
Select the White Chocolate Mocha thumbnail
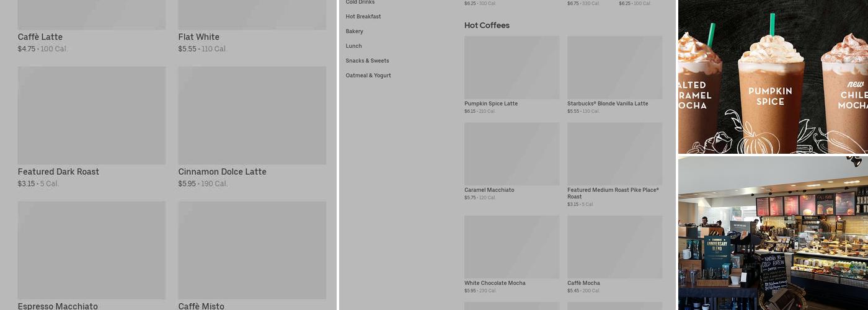click(x=511, y=247)
